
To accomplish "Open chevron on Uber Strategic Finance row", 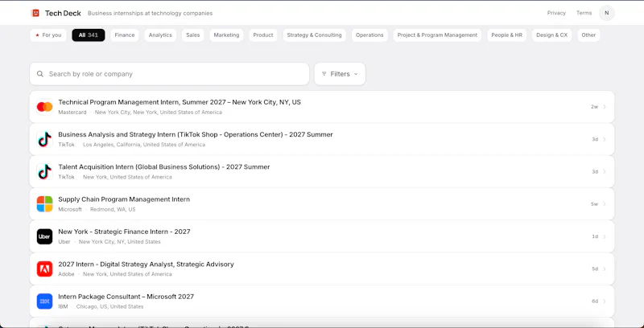I will click(605, 236).
